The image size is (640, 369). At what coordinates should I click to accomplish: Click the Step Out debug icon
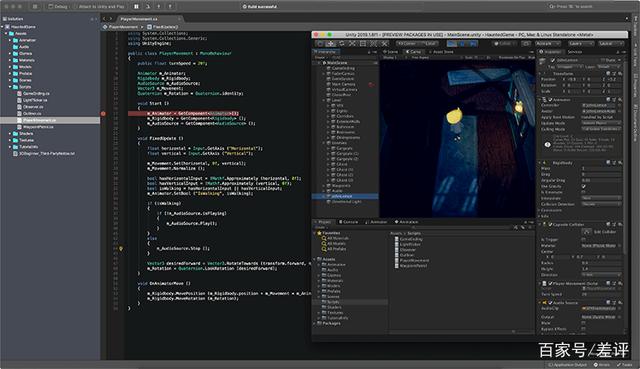coord(170,7)
